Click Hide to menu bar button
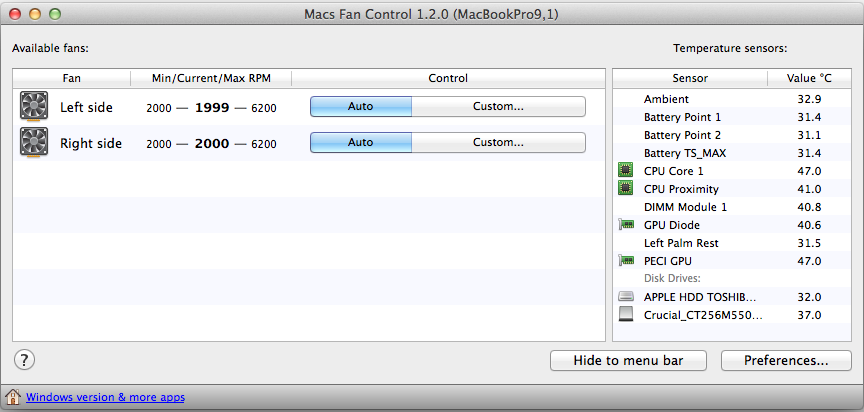 628,361
